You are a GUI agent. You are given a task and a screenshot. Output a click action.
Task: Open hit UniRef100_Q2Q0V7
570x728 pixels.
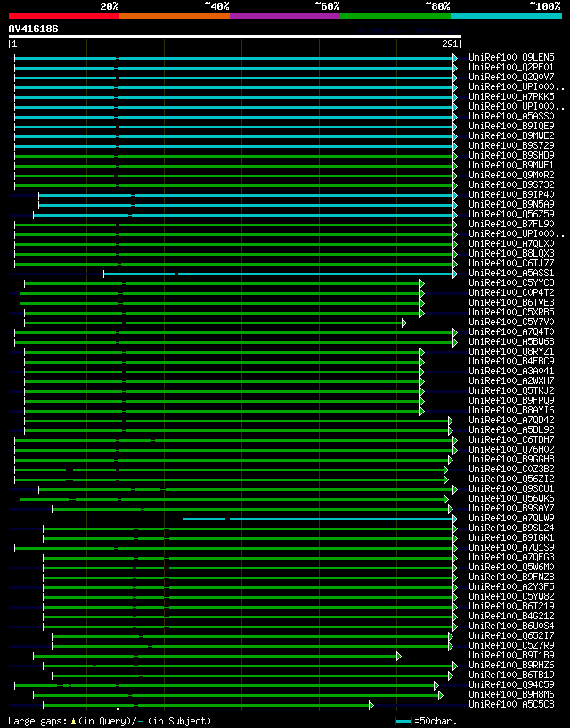[x=511, y=77]
